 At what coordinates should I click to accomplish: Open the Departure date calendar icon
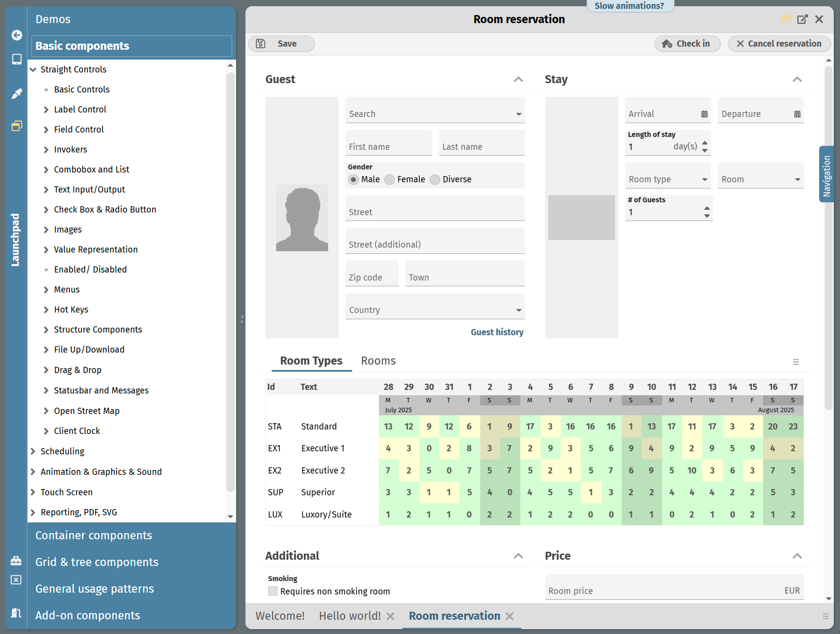click(797, 114)
